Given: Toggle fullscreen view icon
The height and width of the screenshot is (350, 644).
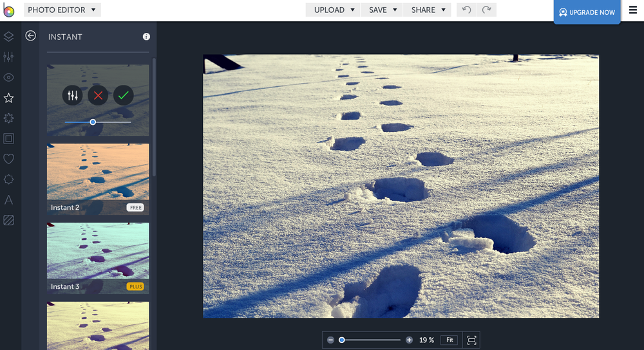Looking at the screenshot, I should point(471,340).
